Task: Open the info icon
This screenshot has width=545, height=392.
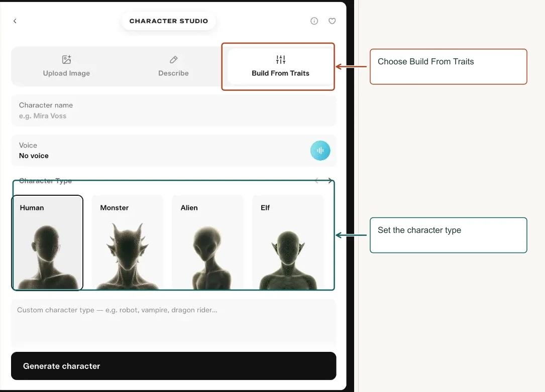Action: pyautogui.click(x=314, y=21)
